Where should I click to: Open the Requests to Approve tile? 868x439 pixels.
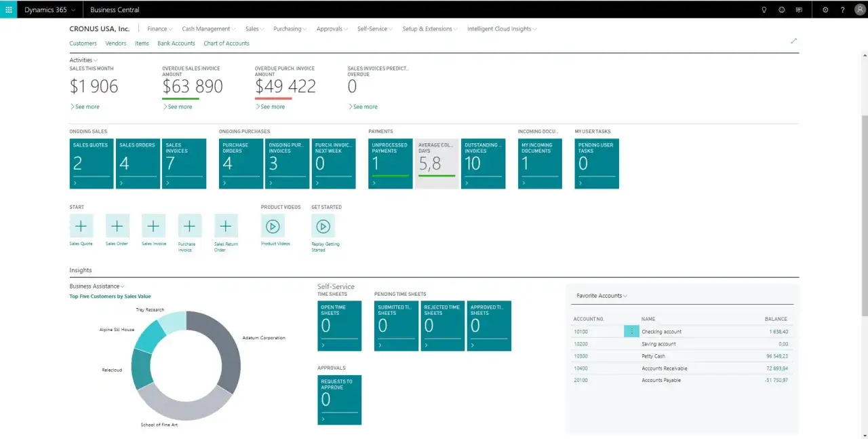tap(340, 400)
